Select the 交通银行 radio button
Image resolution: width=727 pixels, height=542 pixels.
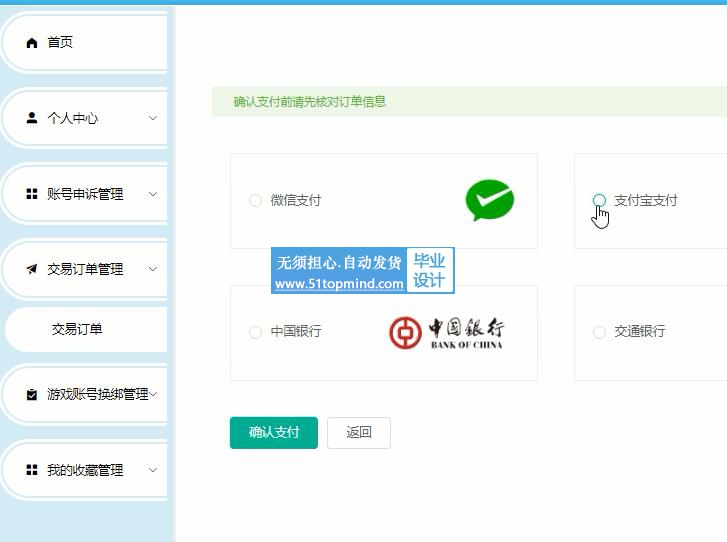599,332
